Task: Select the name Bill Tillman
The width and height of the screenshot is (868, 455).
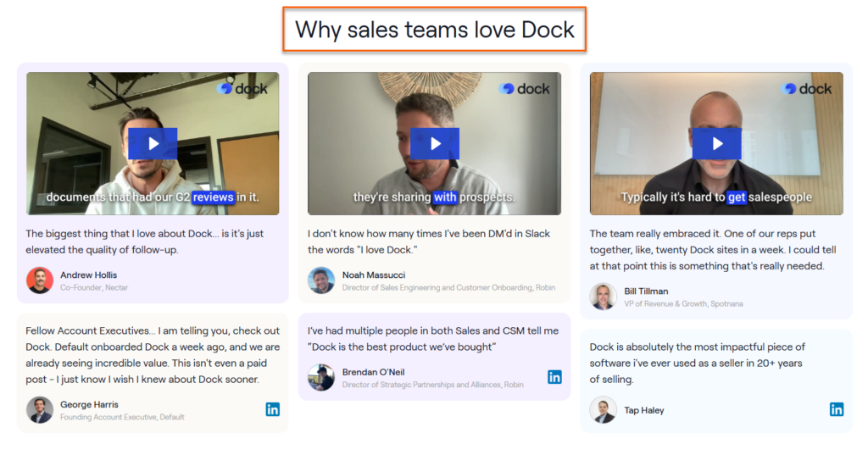Action: (x=646, y=291)
